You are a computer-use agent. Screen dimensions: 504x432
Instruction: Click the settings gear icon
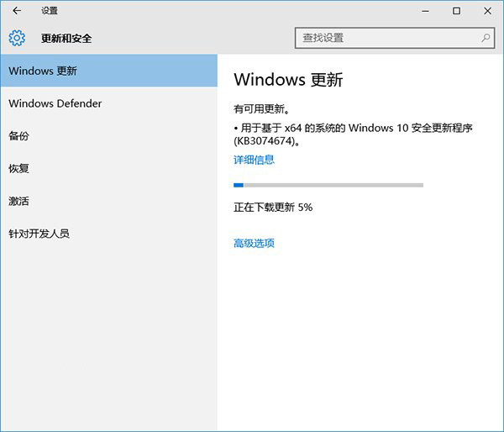tap(17, 38)
